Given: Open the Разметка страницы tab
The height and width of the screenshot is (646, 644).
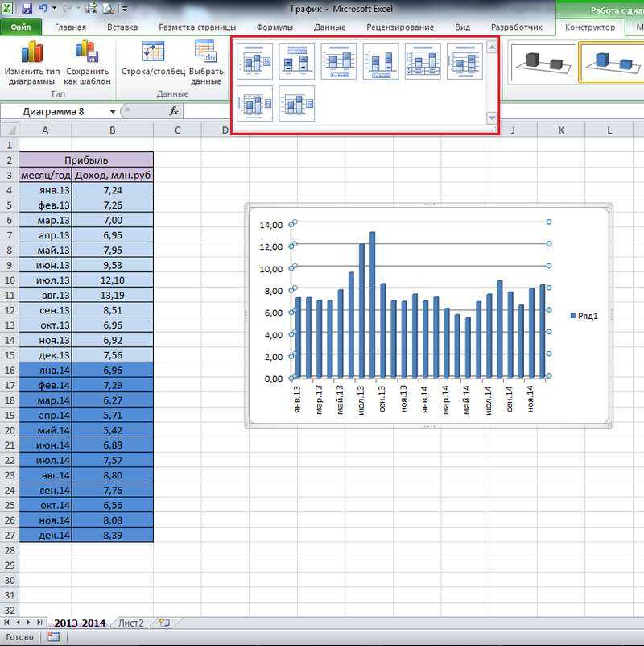Looking at the screenshot, I should coord(197,27).
